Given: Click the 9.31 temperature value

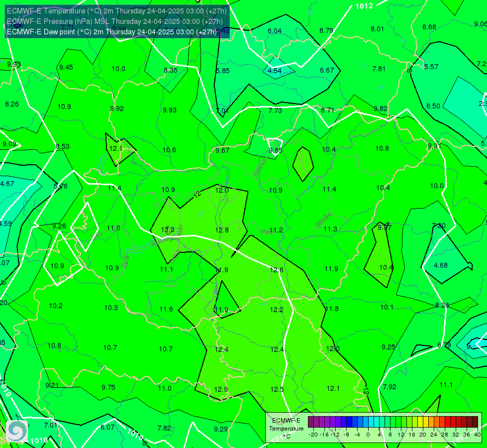Looking at the screenshot, I should 434,146.
